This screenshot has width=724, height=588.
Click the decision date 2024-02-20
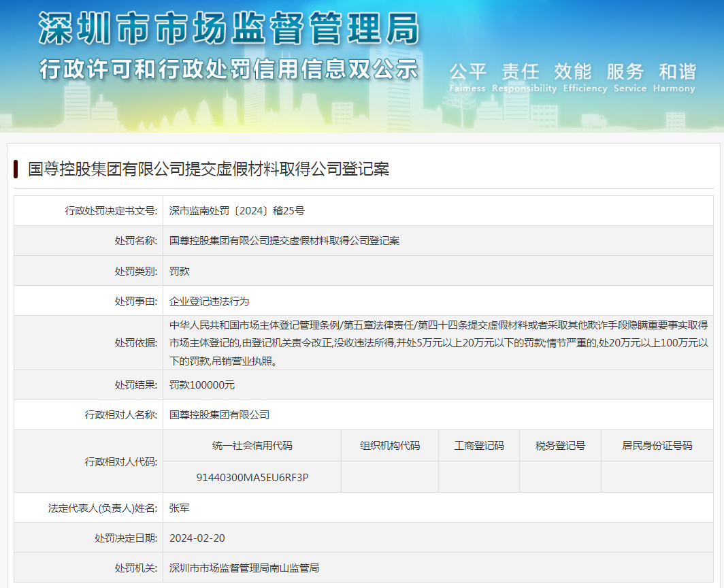point(197,538)
